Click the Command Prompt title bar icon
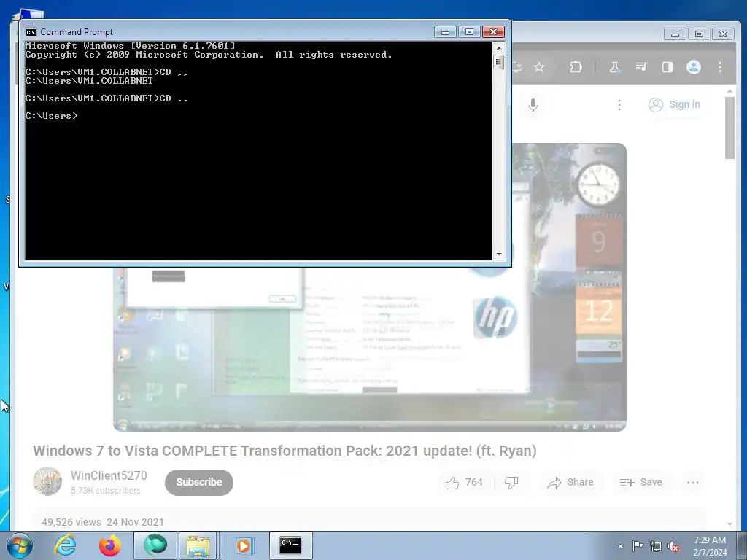 click(x=31, y=32)
